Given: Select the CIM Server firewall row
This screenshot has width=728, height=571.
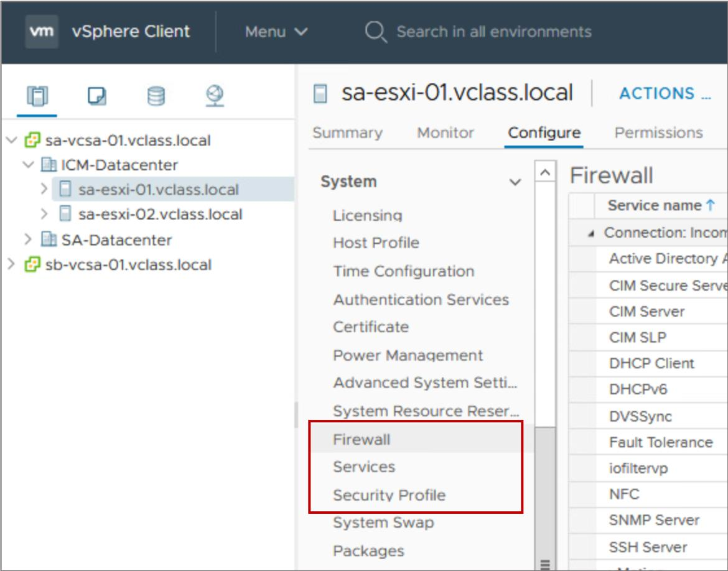Looking at the screenshot, I should point(648,312).
